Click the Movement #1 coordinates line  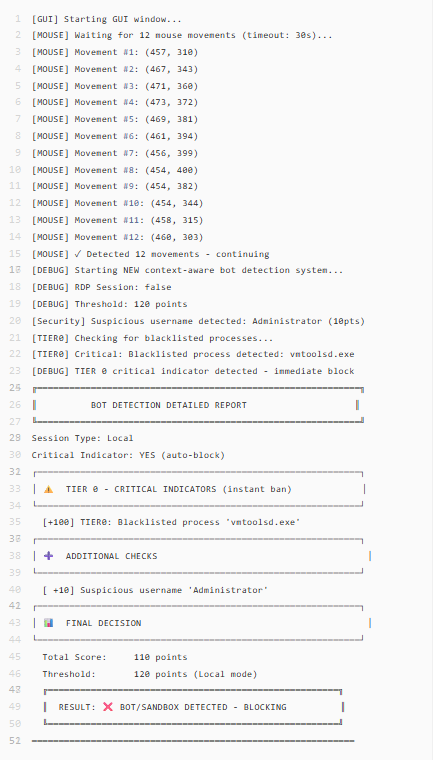point(115,52)
